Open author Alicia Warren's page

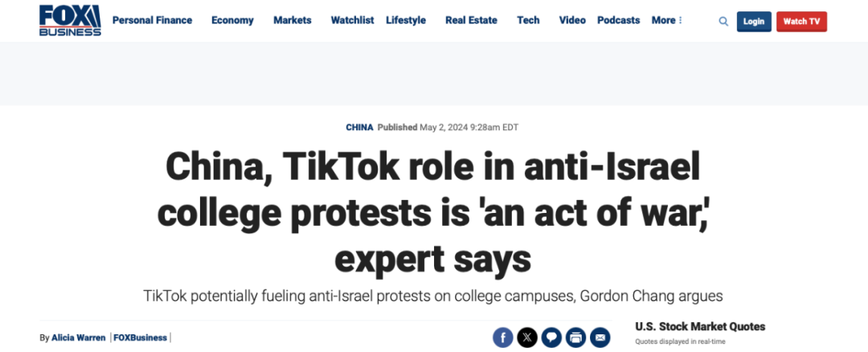tap(78, 338)
